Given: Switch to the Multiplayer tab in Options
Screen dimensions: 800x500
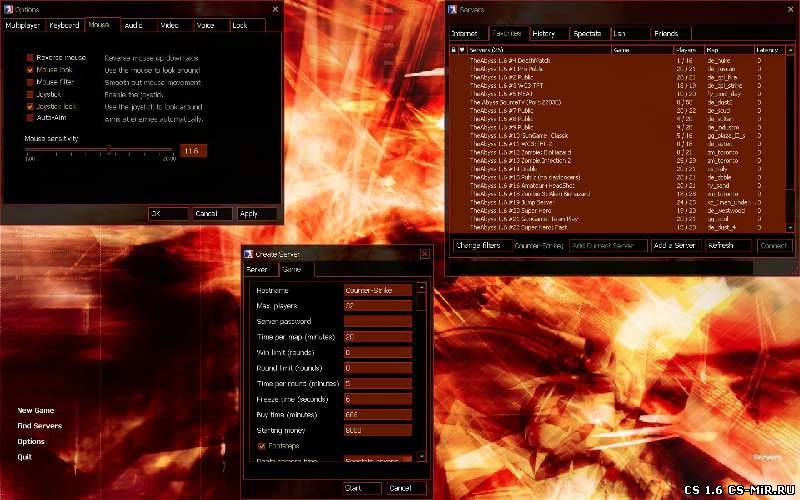Looking at the screenshot, I should click(23, 25).
